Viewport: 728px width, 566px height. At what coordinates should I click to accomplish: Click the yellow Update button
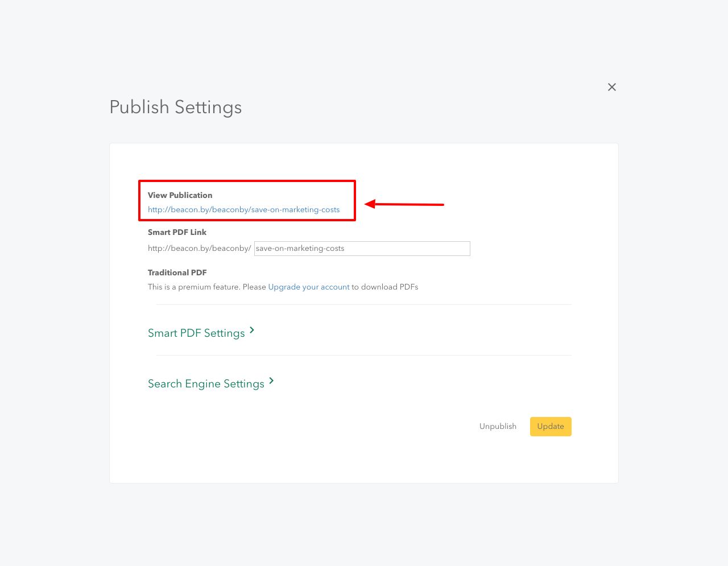(x=551, y=427)
